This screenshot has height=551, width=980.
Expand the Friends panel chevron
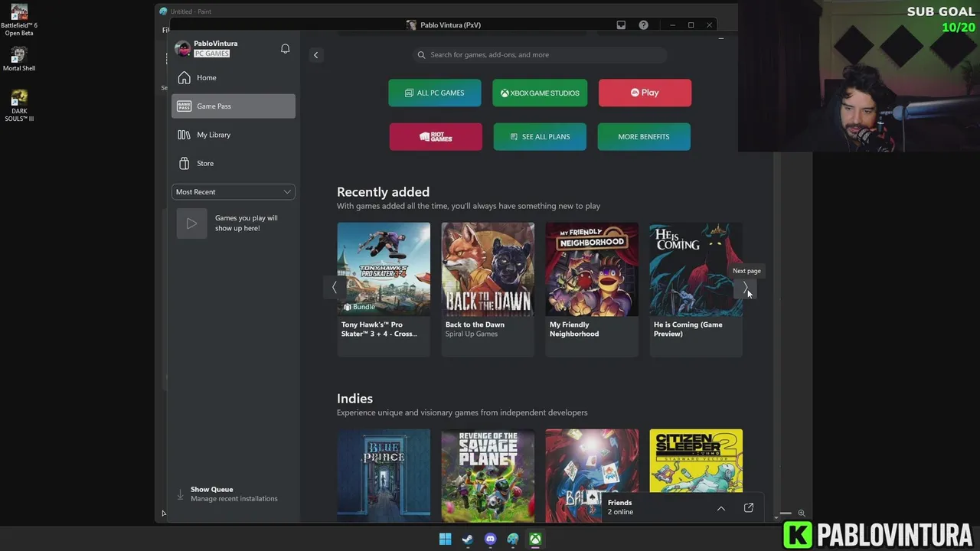(x=720, y=508)
